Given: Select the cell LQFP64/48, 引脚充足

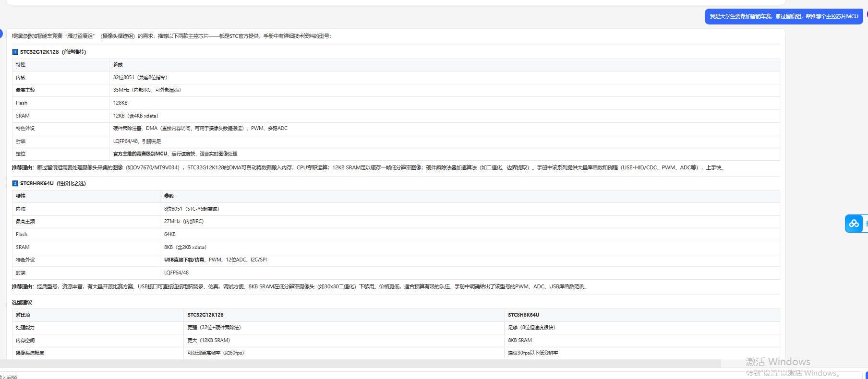Looking at the screenshot, I should point(137,141).
